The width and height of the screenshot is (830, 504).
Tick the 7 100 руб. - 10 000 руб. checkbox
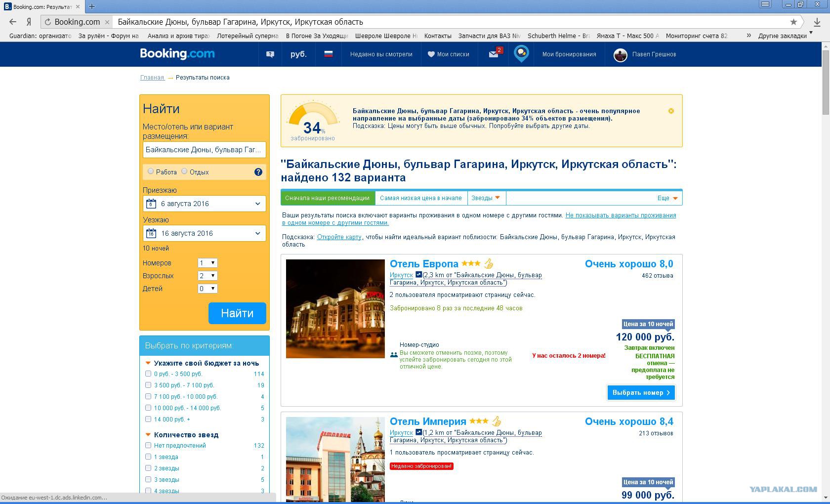pyautogui.click(x=148, y=396)
